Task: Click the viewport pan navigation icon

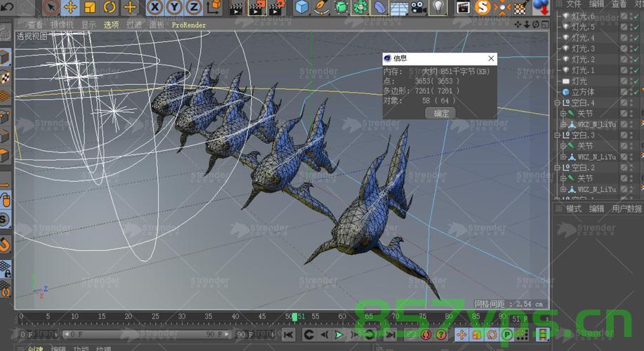Action: click(x=518, y=25)
